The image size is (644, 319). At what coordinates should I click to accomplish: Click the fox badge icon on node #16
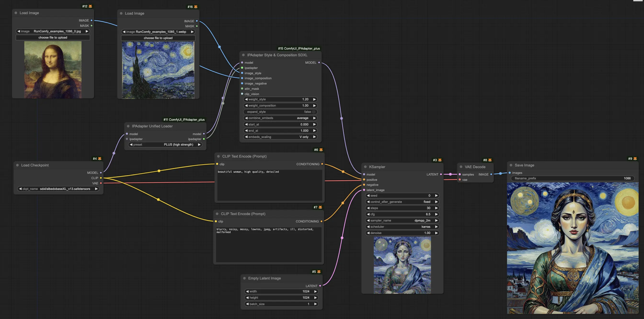coord(196,7)
